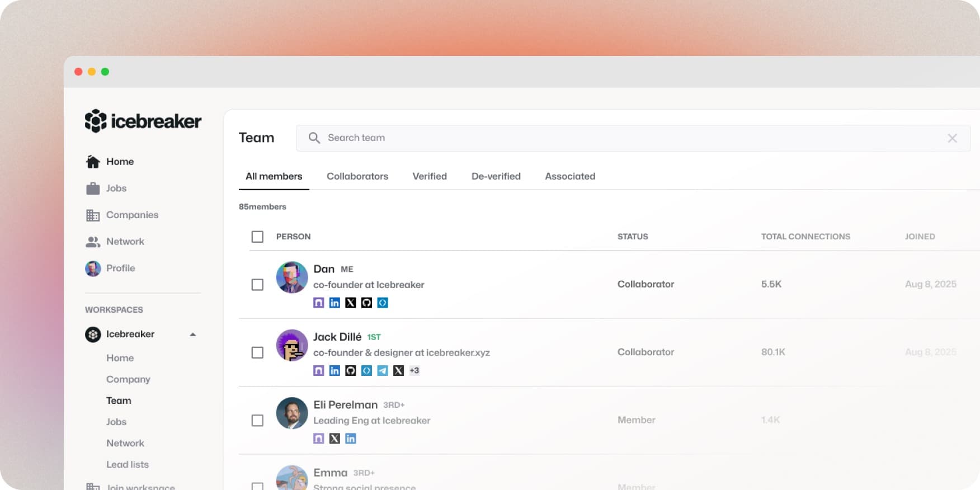This screenshot has height=490, width=980.
Task: Open Profile avatar icon in sidebar
Action: pos(93,268)
